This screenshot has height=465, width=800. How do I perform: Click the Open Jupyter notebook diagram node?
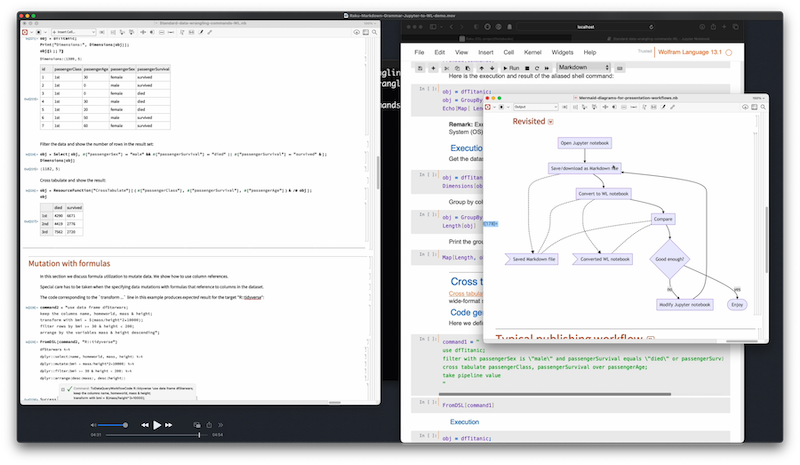click(x=585, y=143)
